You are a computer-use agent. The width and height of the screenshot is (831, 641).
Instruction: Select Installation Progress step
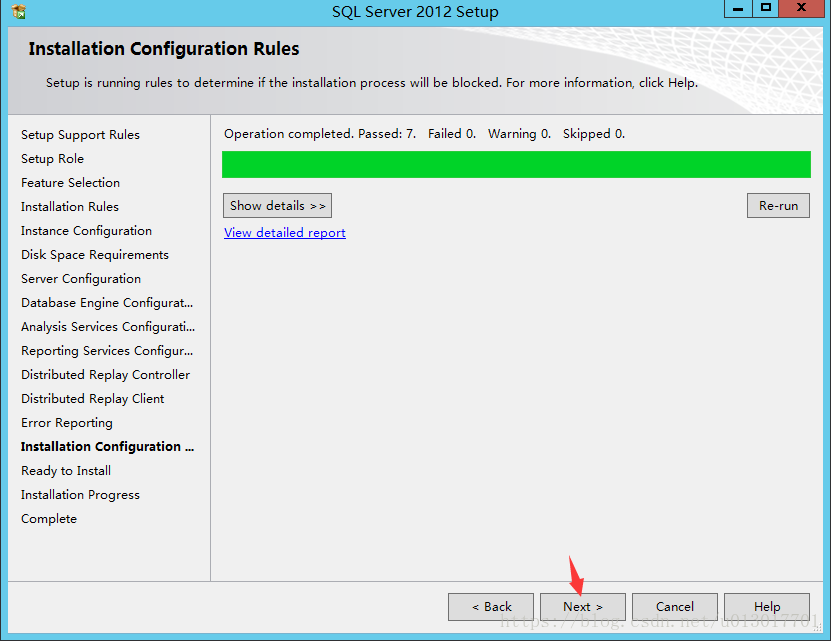81,495
